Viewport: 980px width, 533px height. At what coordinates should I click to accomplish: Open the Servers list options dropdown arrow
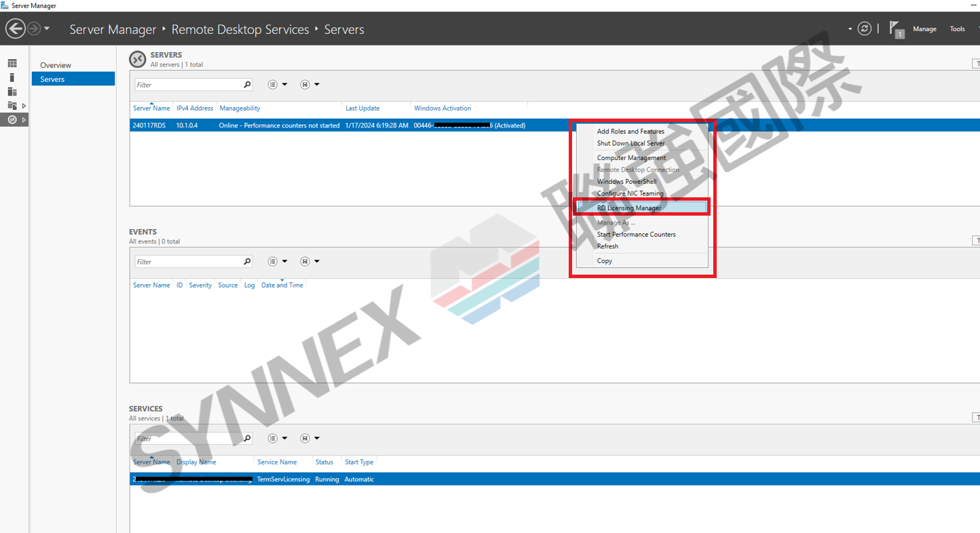coord(284,85)
